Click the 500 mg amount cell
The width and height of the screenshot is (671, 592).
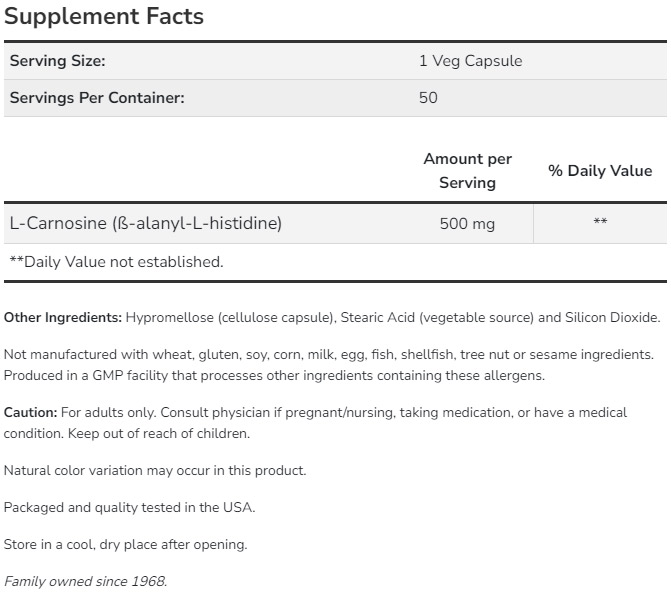pyautogui.click(x=467, y=224)
